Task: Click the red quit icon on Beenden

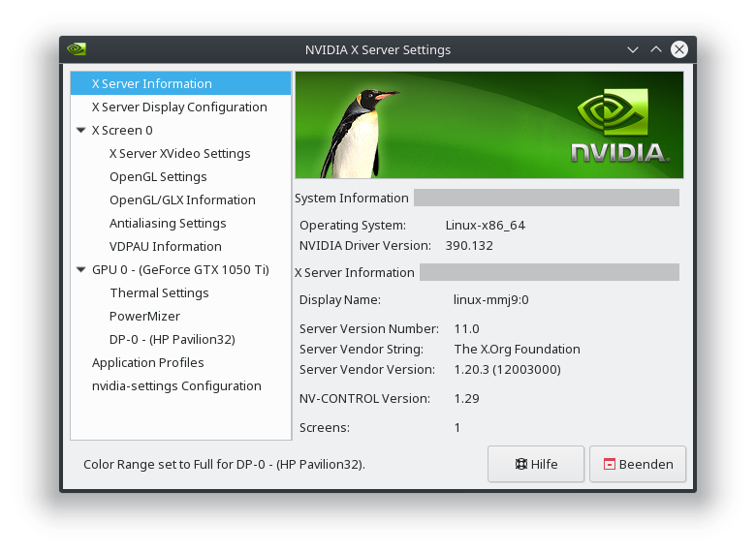Action: point(610,464)
